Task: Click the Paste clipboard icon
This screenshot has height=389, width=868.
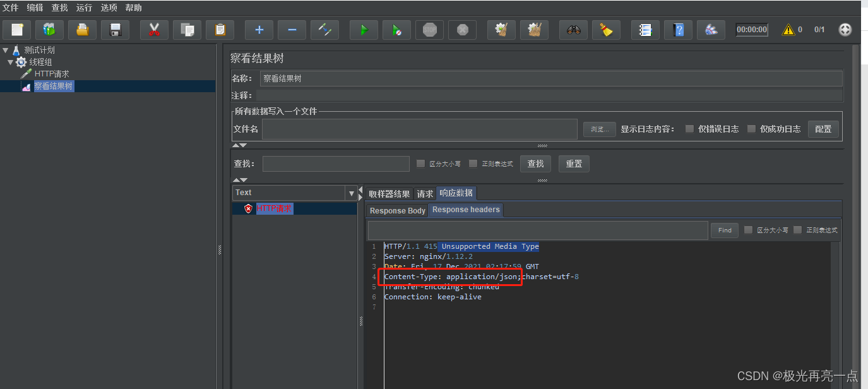Action: pos(220,30)
